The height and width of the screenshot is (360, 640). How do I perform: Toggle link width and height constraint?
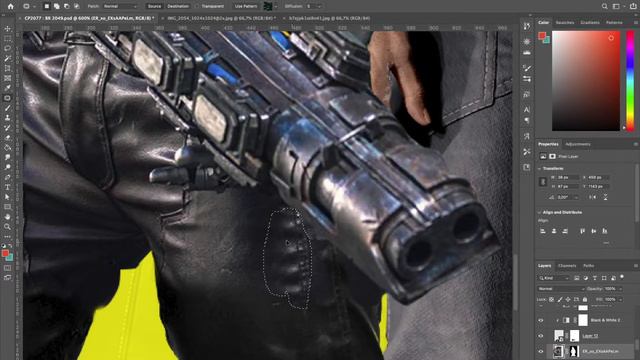tap(543, 182)
